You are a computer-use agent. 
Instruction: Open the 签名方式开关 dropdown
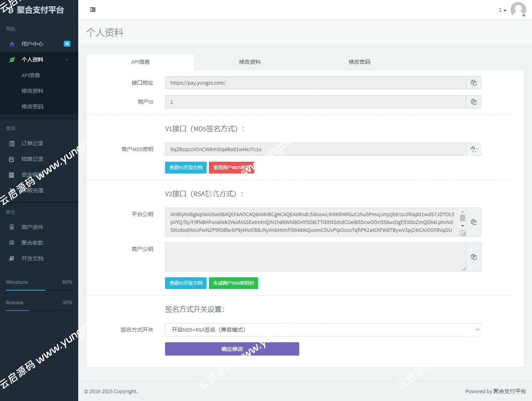323,330
